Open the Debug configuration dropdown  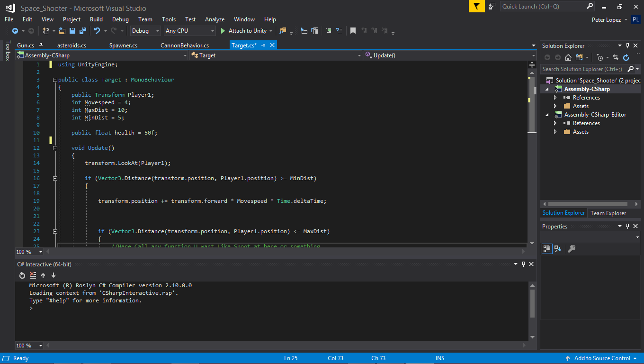pyautogui.click(x=146, y=31)
